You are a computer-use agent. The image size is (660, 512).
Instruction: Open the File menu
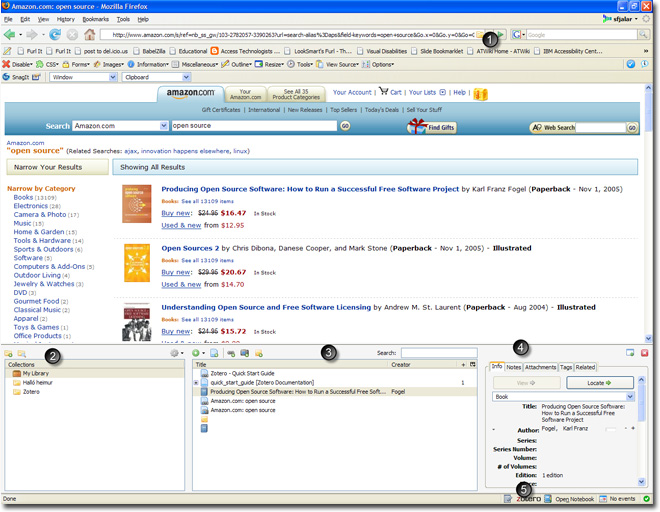point(8,19)
